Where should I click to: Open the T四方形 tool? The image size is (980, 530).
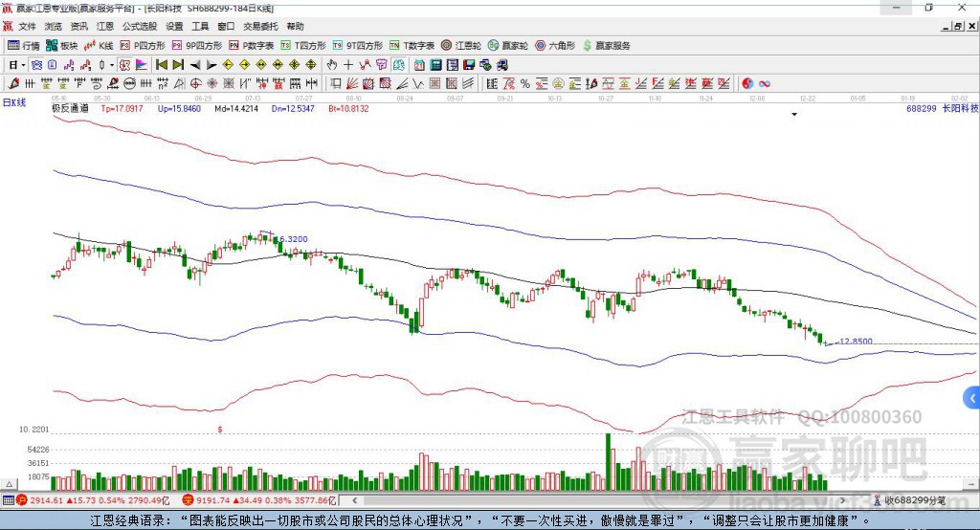(x=303, y=46)
